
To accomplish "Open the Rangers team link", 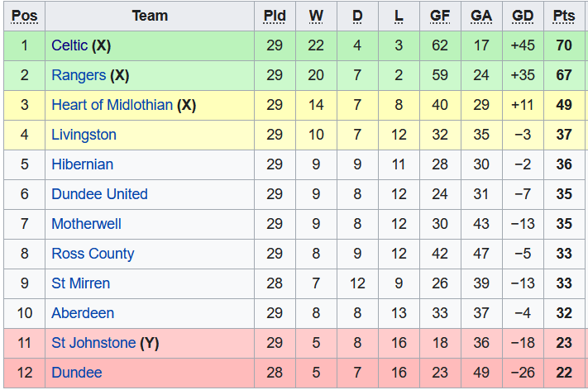I will pos(79,75).
